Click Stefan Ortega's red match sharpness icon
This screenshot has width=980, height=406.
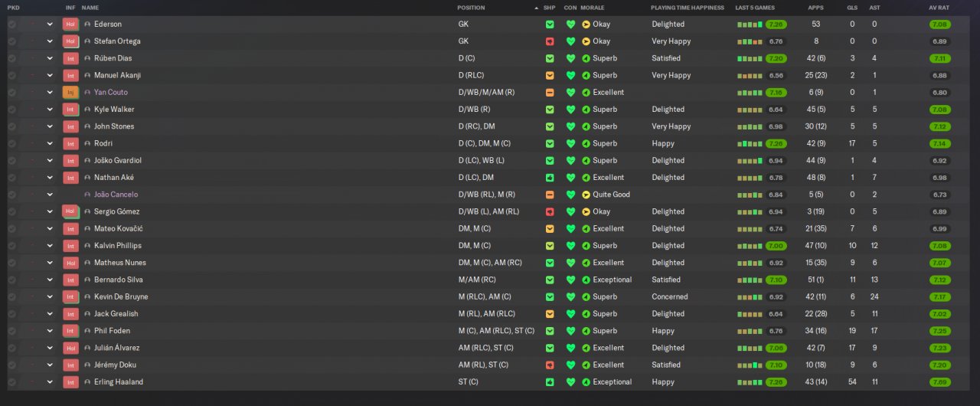[550, 41]
